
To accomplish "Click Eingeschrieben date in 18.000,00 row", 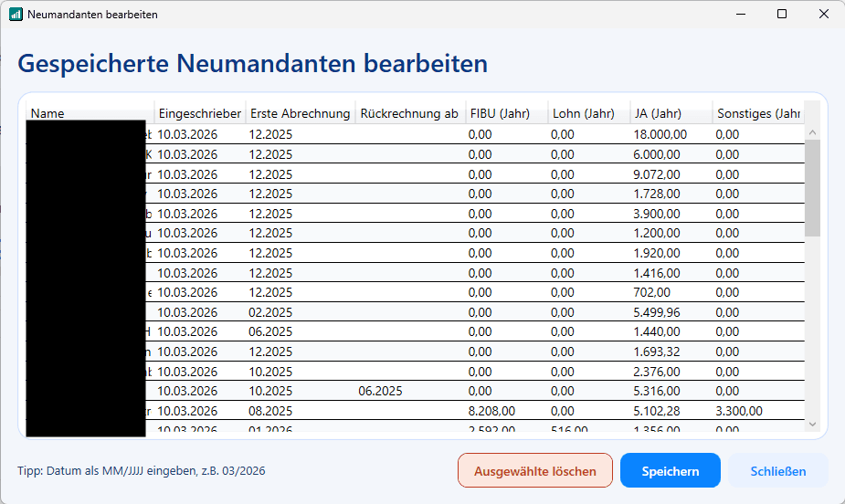I will (x=200, y=134).
